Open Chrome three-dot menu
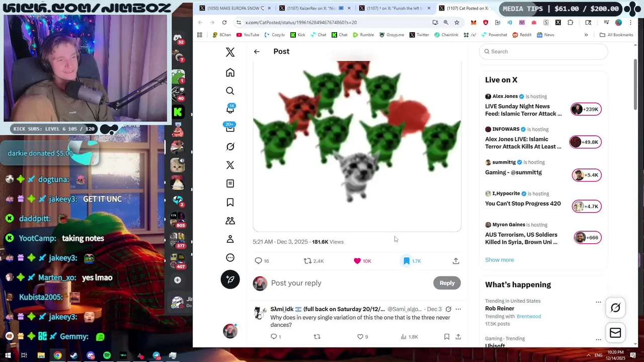 coord(630,23)
